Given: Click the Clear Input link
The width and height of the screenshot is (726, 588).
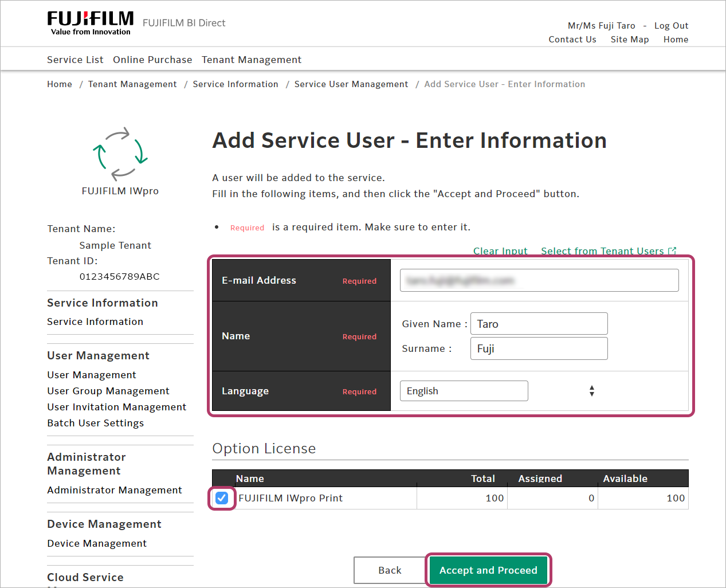Looking at the screenshot, I should pyautogui.click(x=500, y=251).
